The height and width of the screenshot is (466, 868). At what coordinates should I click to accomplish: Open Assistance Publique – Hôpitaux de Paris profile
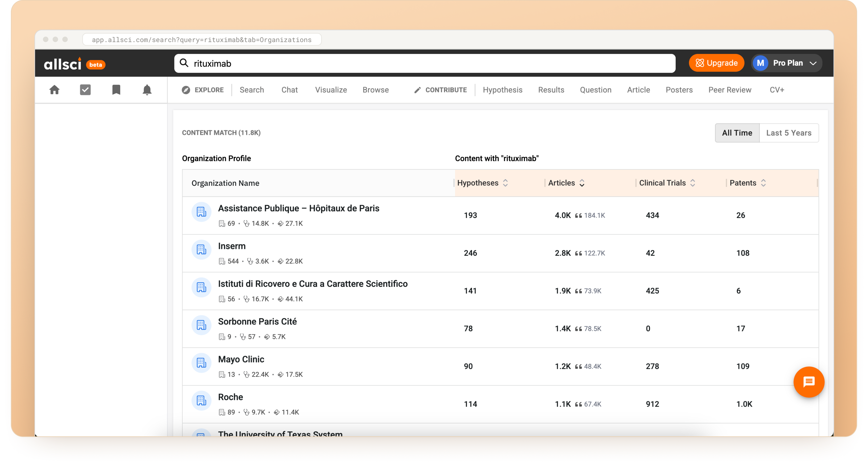299,208
